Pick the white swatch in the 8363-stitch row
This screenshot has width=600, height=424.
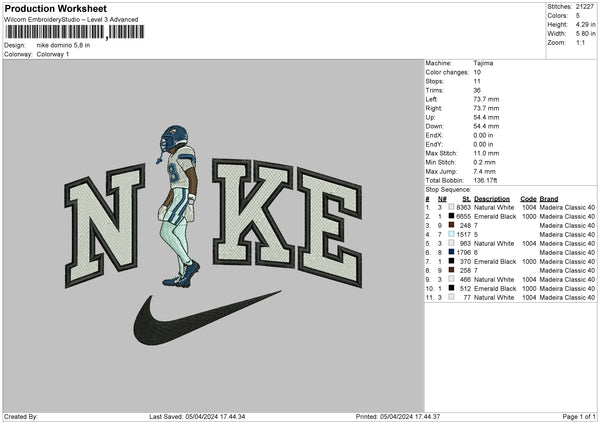[x=451, y=207]
